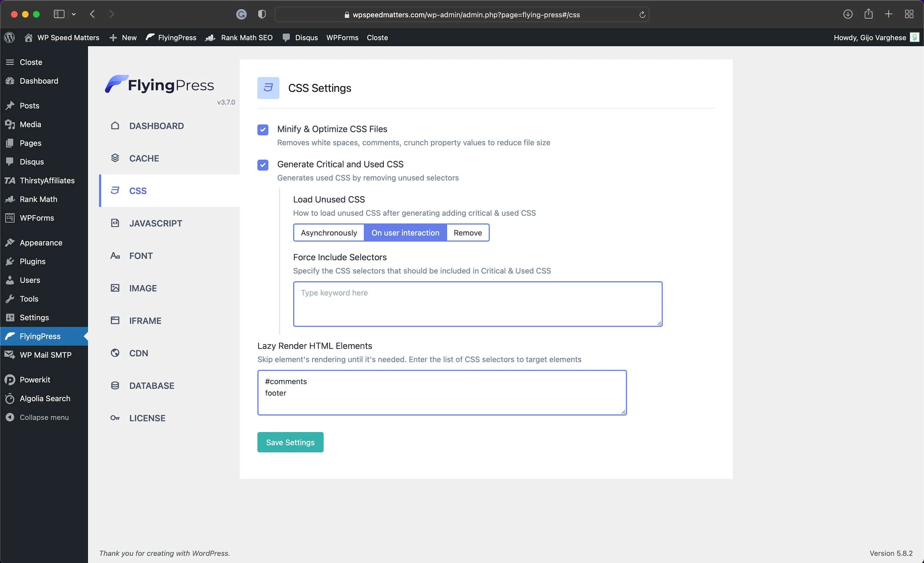Click the Disqus speech bubble icon in admin bar
924x563 pixels.
click(286, 37)
